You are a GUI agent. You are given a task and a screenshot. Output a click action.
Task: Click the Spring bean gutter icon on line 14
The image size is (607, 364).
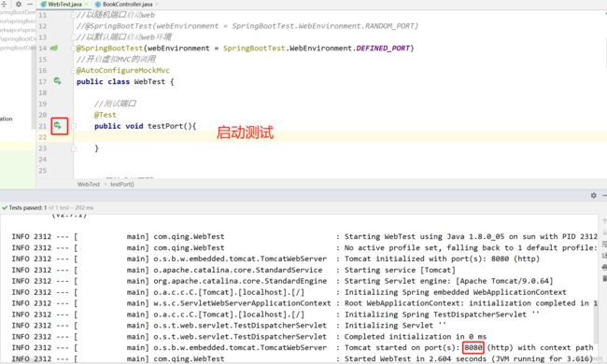[54, 48]
